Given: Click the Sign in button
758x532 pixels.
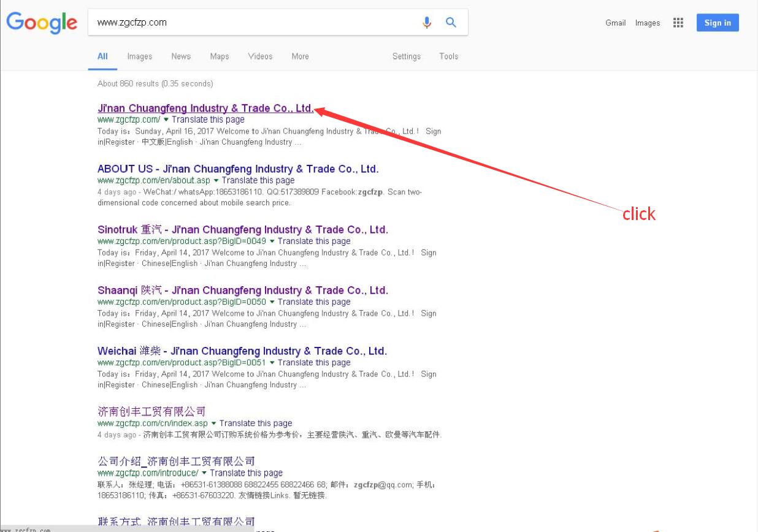Looking at the screenshot, I should tap(718, 23).
